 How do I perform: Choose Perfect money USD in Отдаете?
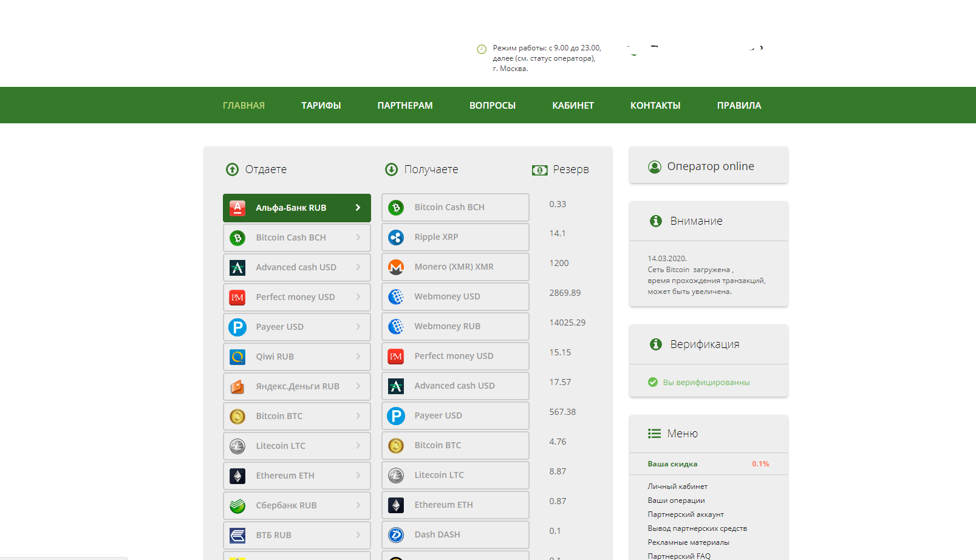(296, 297)
